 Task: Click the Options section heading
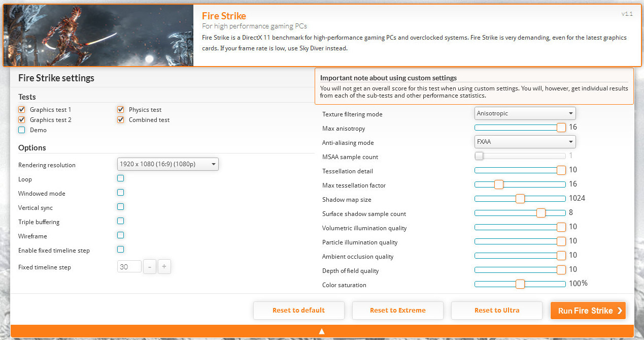pyautogui.click(x=32, y=148)
